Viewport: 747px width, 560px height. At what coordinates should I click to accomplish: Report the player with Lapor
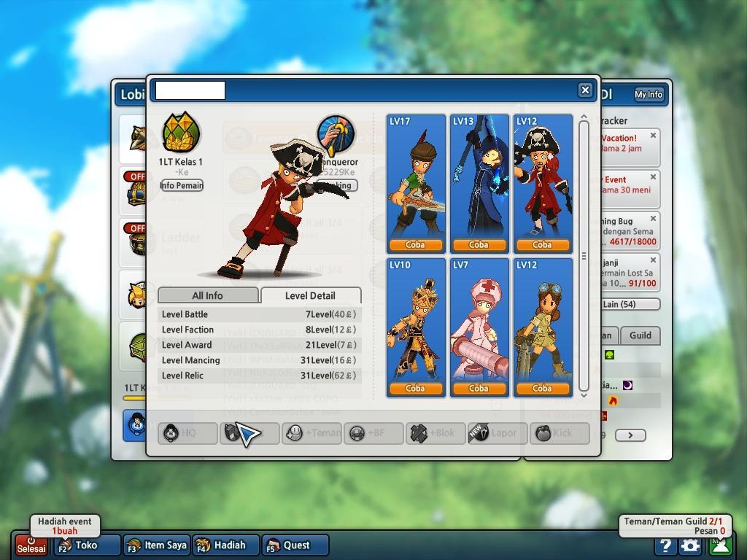pyautogui.click(x=498, y=433)
